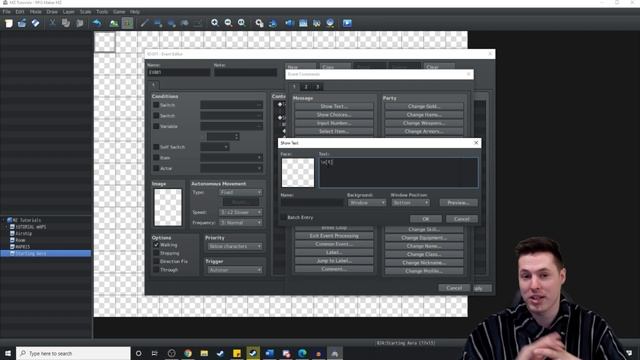This screenshot has width=640, height=360.
Task: Switch to Event mode via the highlighted toolbar icon
Action: click(128, 23)
